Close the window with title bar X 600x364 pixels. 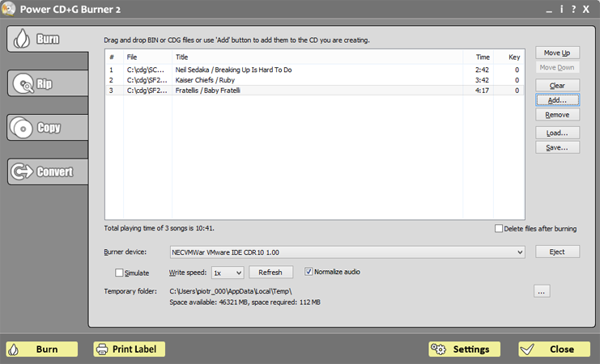pyautogui.click(x=586, y=9)
